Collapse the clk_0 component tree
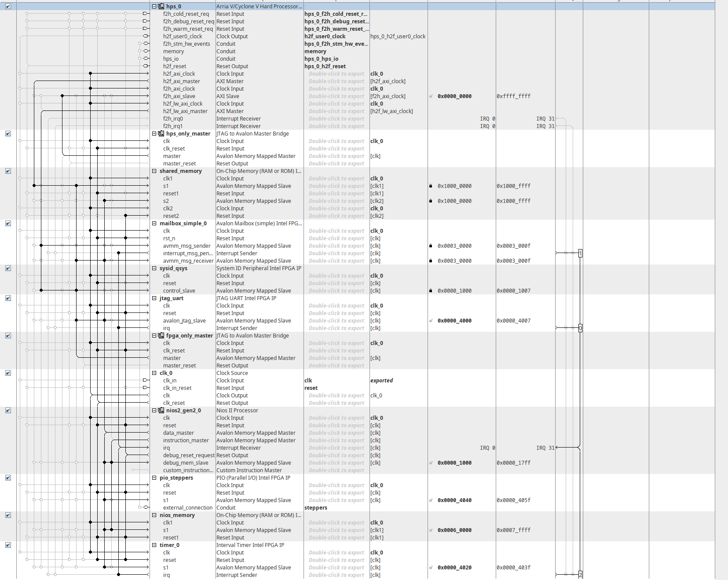This screenshot has height=580, width=728. pyautogui.click(x=154, y=373)
